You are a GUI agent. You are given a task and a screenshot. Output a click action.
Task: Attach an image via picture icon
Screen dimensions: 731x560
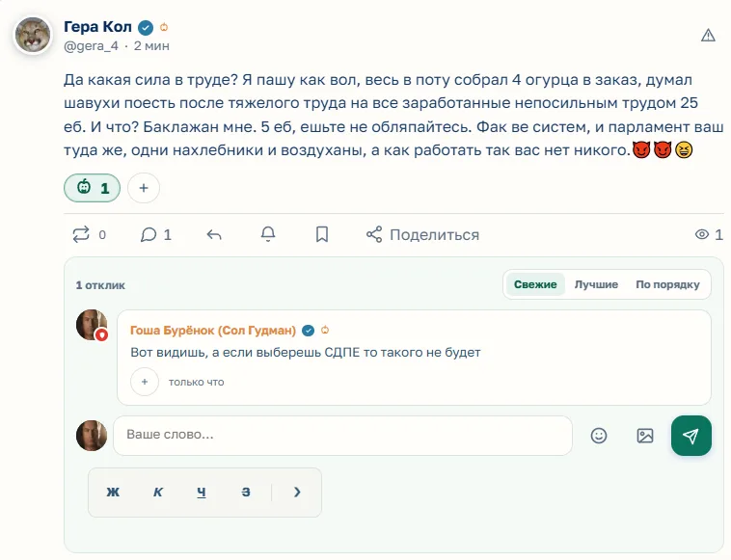coord(645,436)
